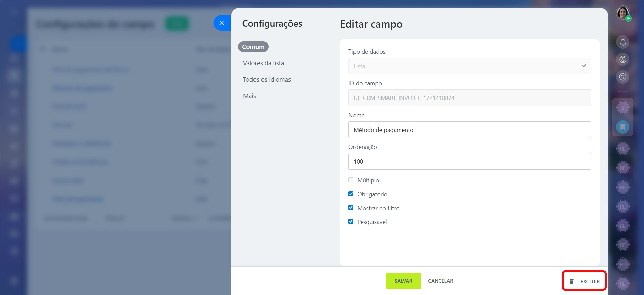Image resolution: width=644 pixels, height=295 pixels.
Task: Toggle the Mostrar no filtro checkbox
Action: pos(351,208)
